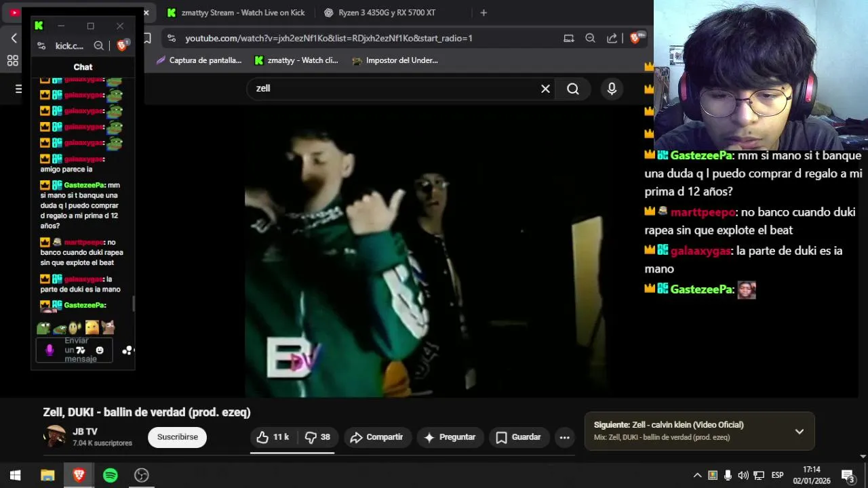Open ESP keyboard language selector
Screen dimensions: 868x488
coord(778,475)
